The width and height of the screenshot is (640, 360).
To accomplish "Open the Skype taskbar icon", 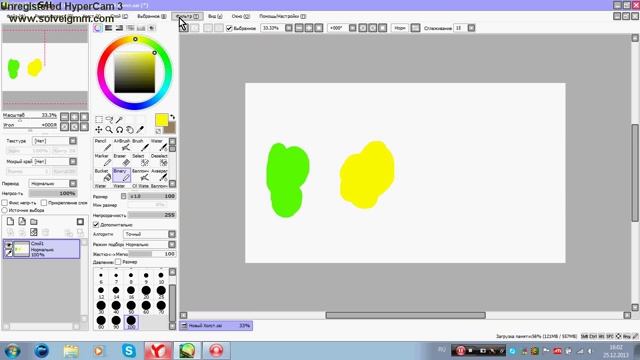I will (x=129, y=351).
